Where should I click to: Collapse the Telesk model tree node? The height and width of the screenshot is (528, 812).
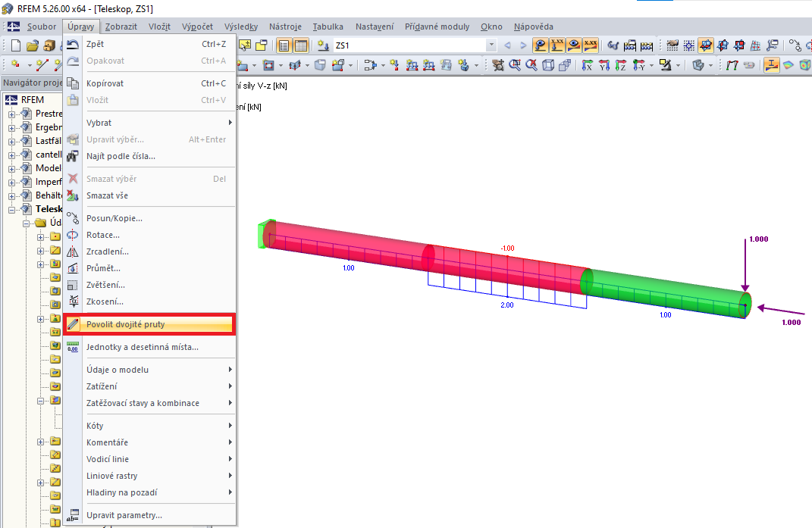11,210
